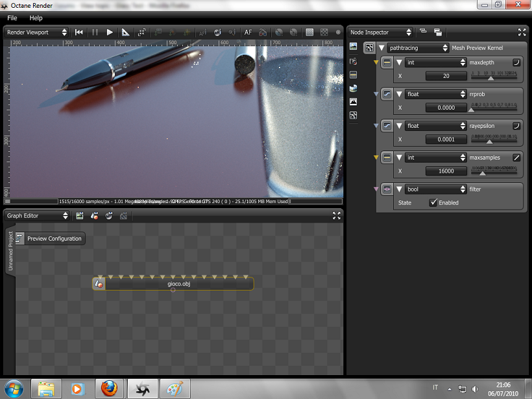
Task: Click the dotted-square region render icon
Action: [309, 32]
